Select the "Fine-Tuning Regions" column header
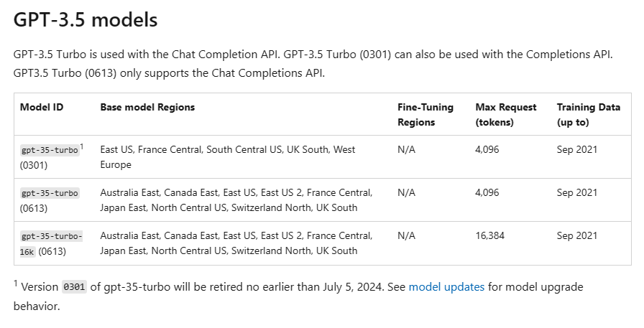 click(x=425, y=114)
